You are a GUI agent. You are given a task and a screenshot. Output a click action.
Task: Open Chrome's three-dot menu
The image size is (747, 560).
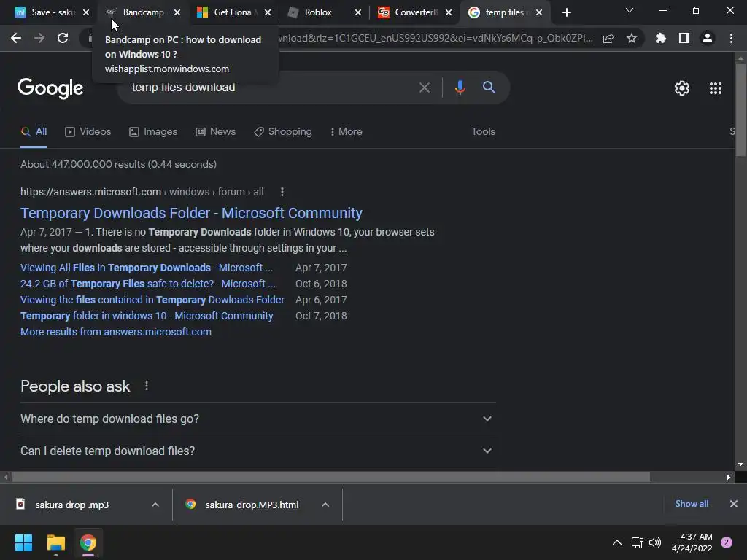point(731,38)
